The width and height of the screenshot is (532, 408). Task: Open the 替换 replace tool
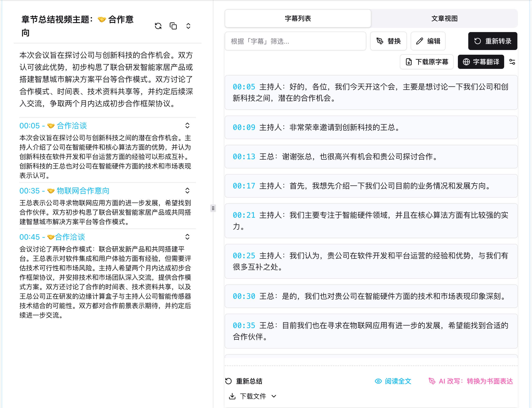coord(388,41)
